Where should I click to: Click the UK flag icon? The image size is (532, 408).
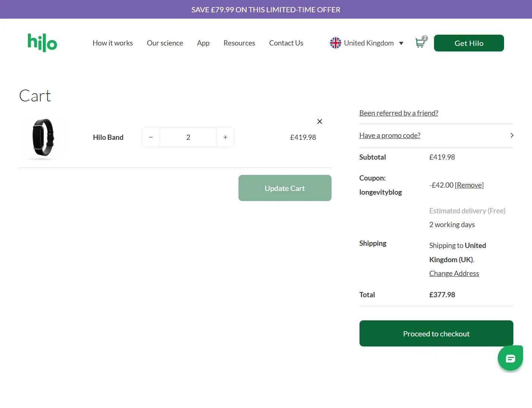(x=335, y=43)
